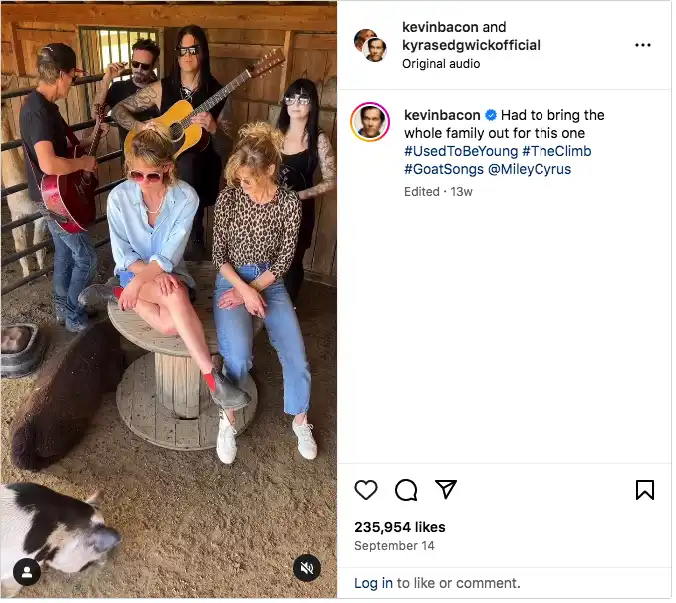This screenshot has width=676, height=603.
Task: Open commenter avatar with story ring
Action: coord(370,122)
